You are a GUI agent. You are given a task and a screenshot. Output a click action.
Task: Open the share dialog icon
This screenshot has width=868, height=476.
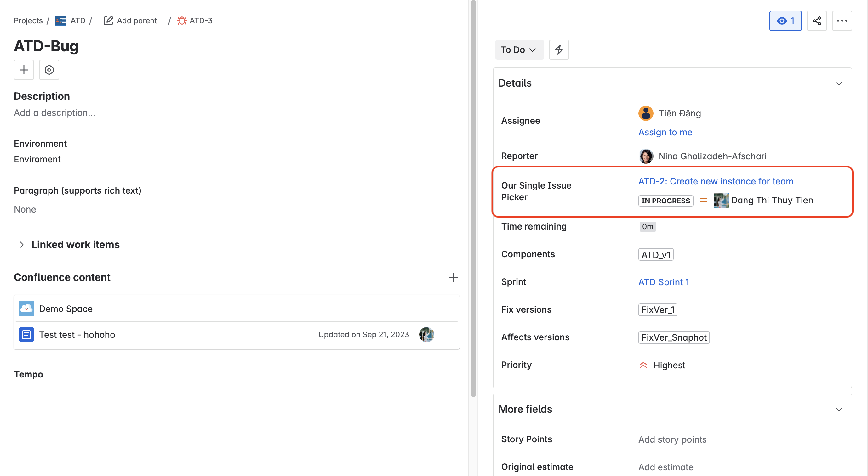pos(817,20)
